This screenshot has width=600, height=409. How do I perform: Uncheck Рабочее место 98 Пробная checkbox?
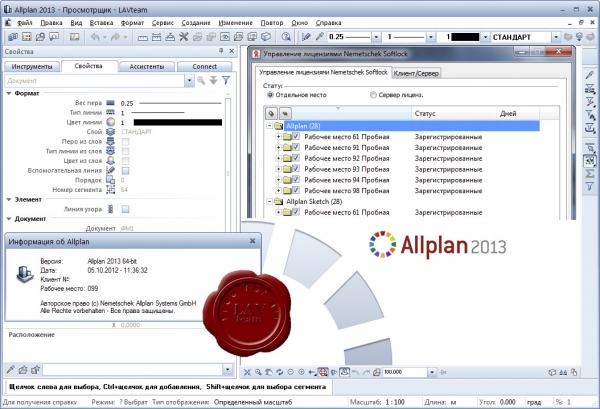pos(296,190)
